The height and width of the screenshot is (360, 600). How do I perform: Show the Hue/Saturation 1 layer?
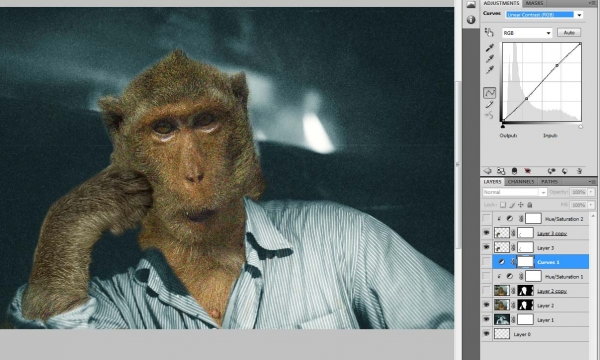click(486, 276)
